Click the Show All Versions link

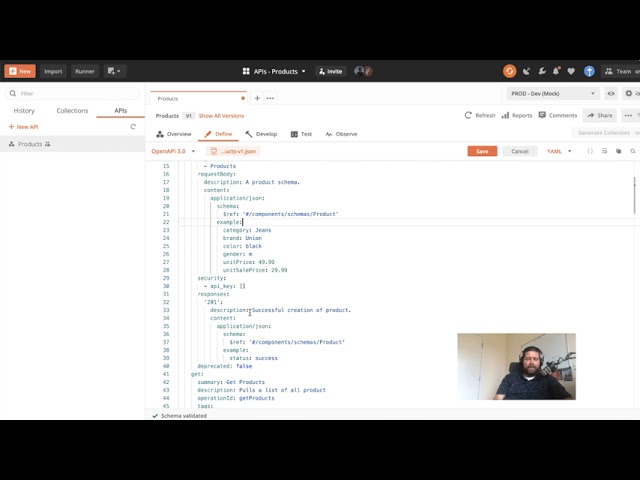[221, 116]
